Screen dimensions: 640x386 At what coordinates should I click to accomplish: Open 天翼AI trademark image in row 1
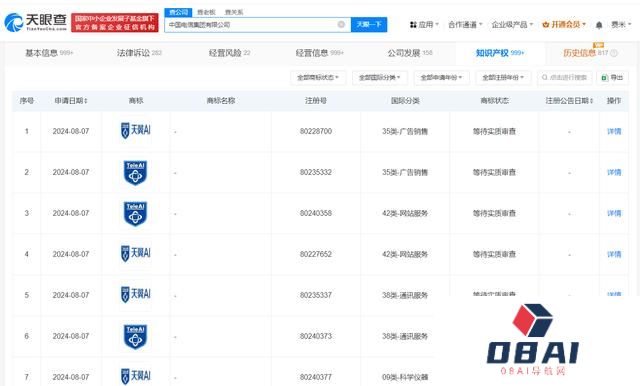136,131
